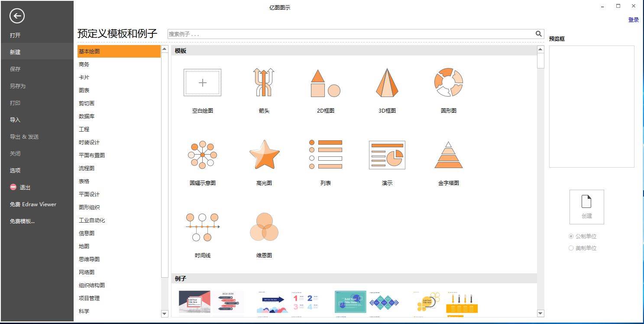The width and height of the screenshot is (644, 324).
Task: Open the 高光图 star template
Action: click(264, 155)
